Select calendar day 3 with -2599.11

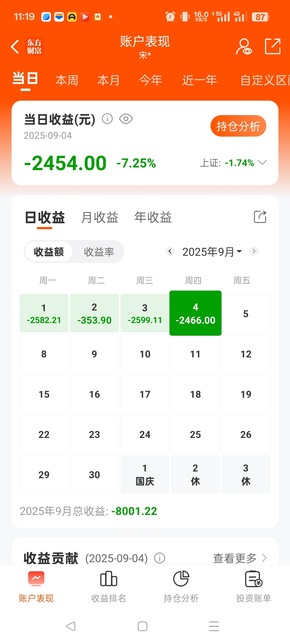(x=145, y=313)
